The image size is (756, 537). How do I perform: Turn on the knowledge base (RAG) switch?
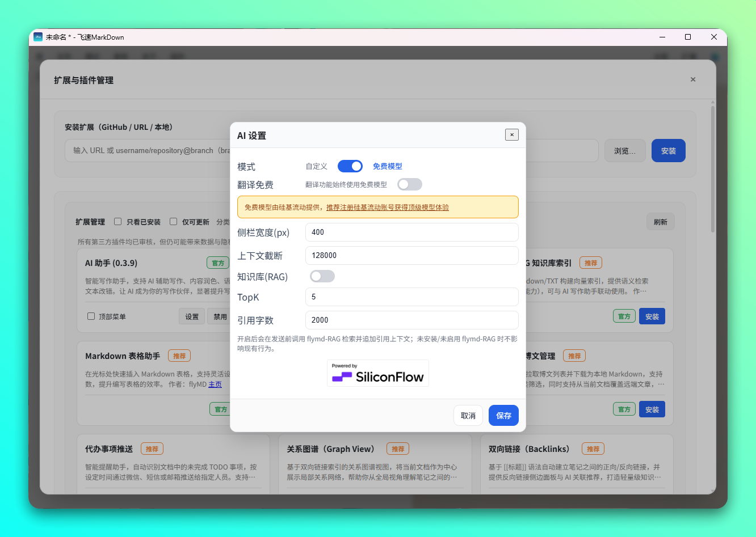322,276
